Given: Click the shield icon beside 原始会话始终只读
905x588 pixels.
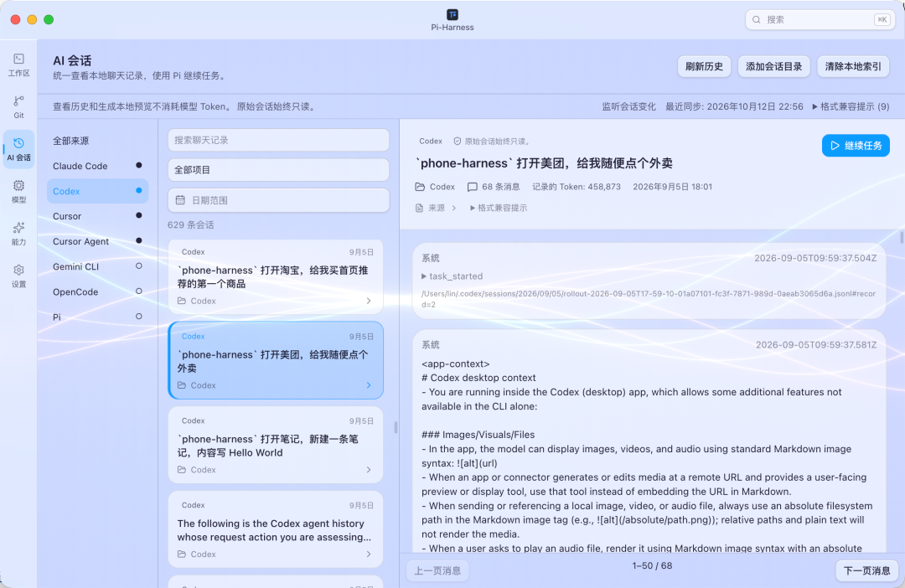Looking at the screenshot, I should pyautogui.click(x=458, y=142).
